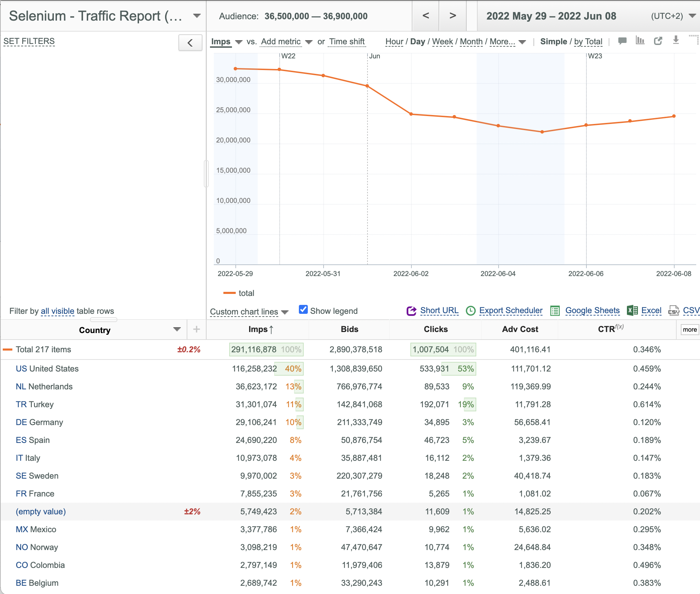Open the chart annotation comment icon
Screen dimensions: 700x594
(x=622, y=41)
